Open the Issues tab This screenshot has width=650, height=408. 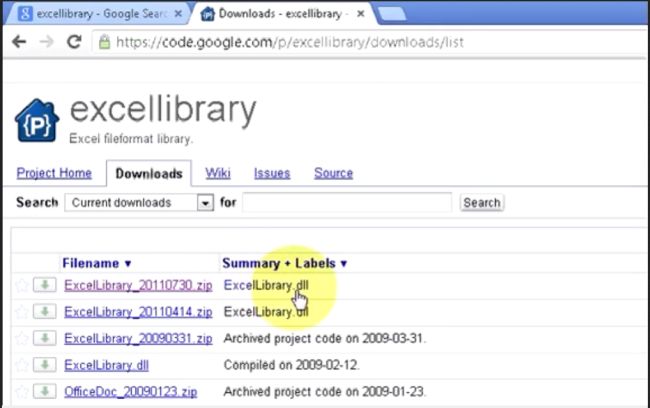point(272,173)
